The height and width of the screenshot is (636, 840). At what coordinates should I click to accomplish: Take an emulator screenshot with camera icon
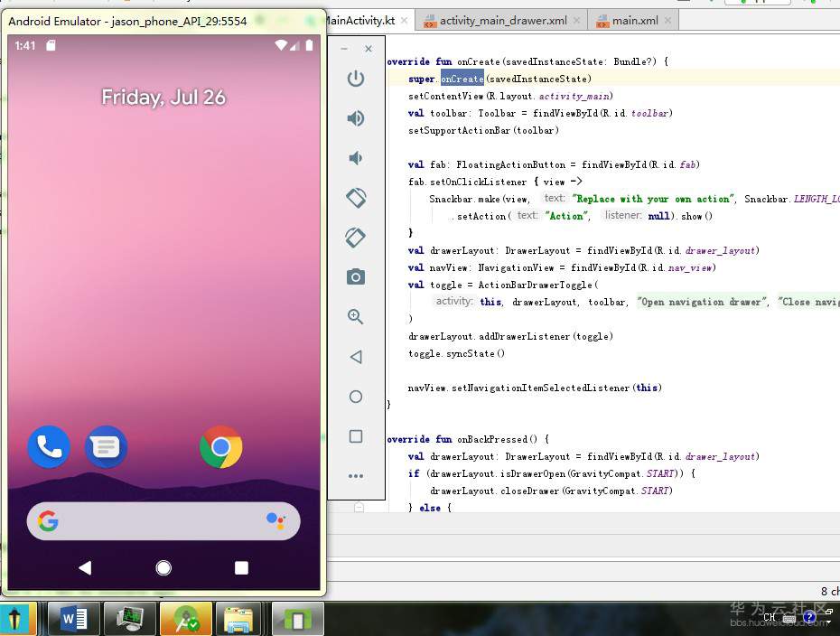356,276
